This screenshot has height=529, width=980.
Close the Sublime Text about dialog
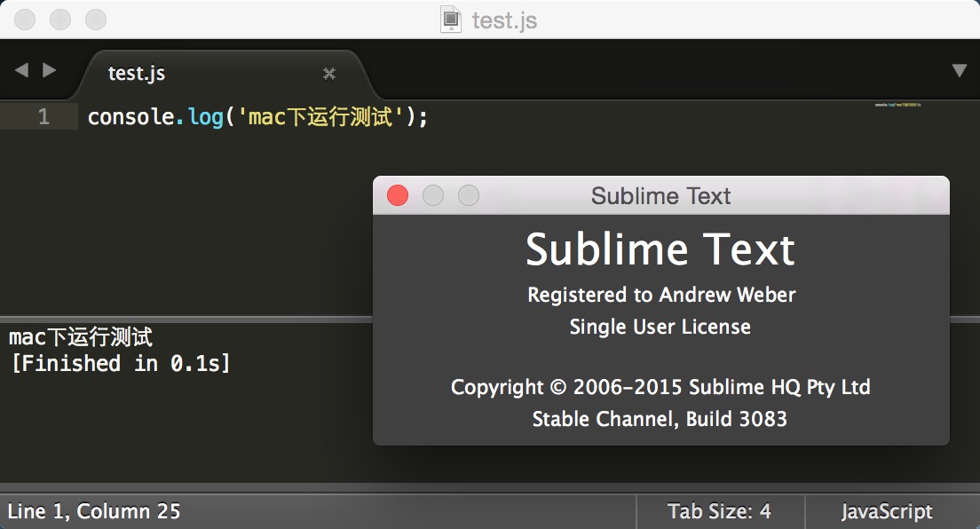point(398,196)
